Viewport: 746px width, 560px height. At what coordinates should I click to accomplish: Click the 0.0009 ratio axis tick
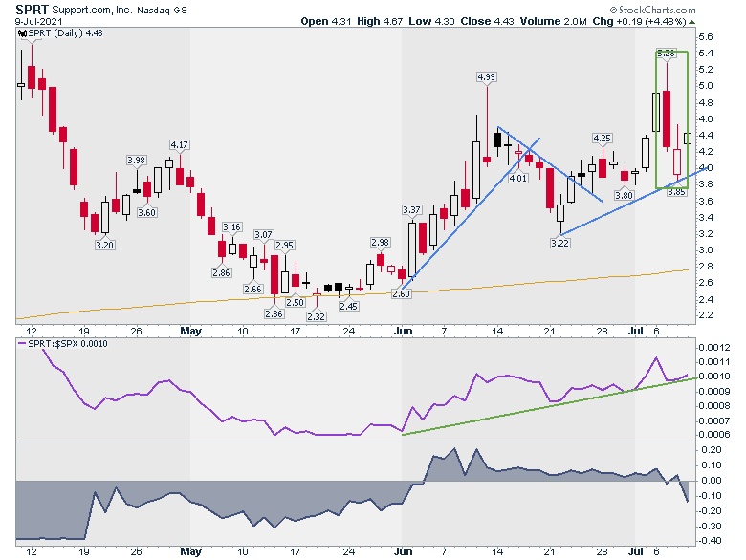[x=714, y=391]
